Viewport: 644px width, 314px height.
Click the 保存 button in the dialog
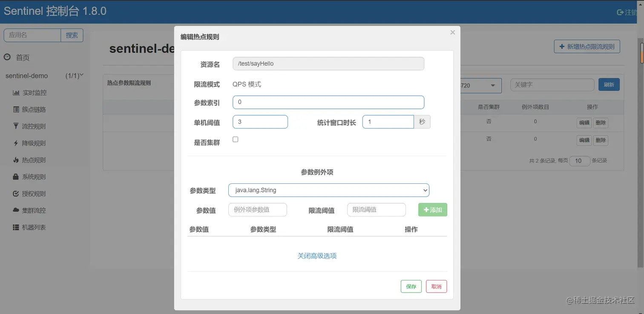(x=411, y=286)
